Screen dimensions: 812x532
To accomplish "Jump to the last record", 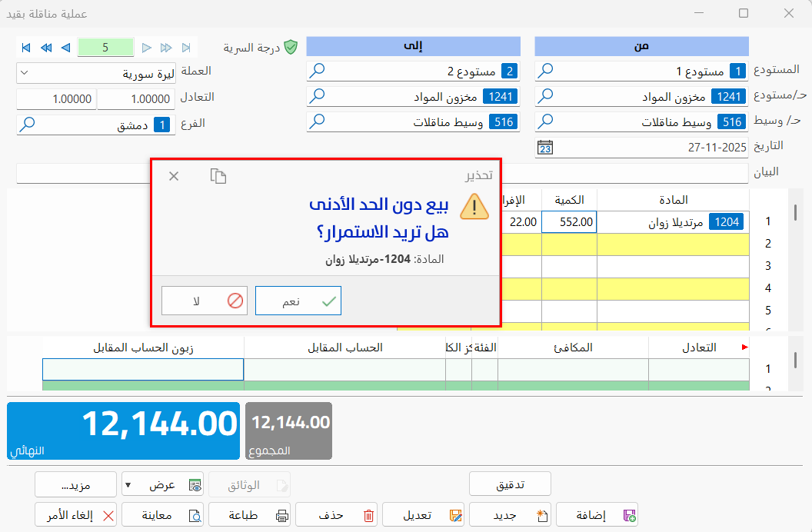I will (x=185, y=48).
